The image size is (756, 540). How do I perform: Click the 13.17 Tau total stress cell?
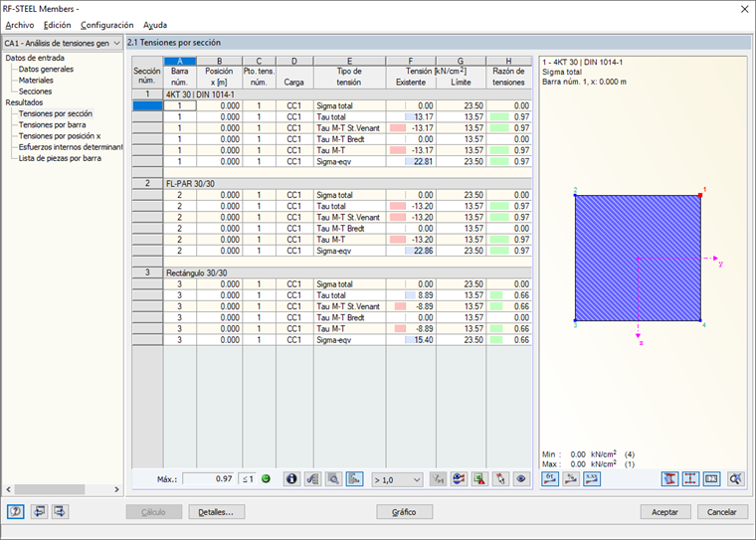(411, 116)
